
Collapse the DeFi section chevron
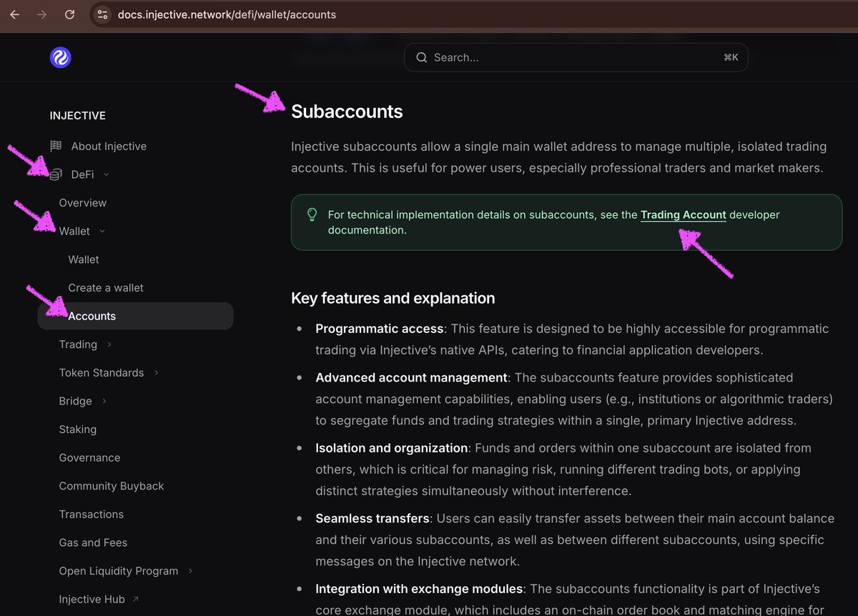tap(107, 174)
